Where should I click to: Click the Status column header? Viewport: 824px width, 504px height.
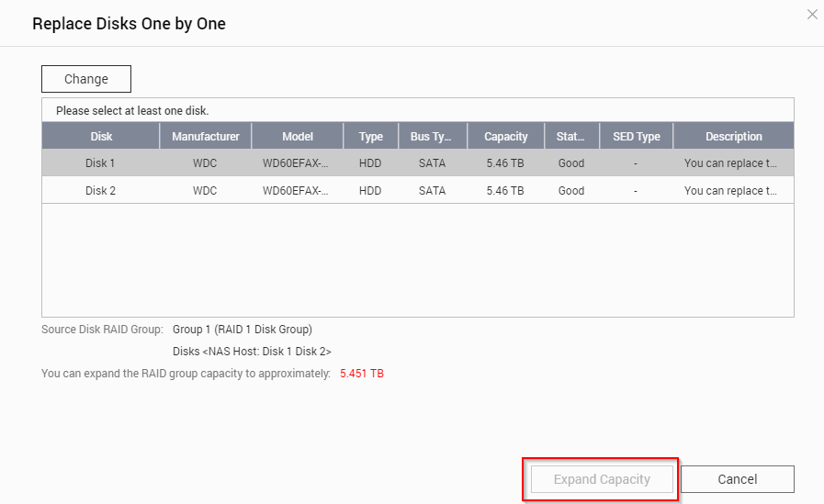click(570, 137)
